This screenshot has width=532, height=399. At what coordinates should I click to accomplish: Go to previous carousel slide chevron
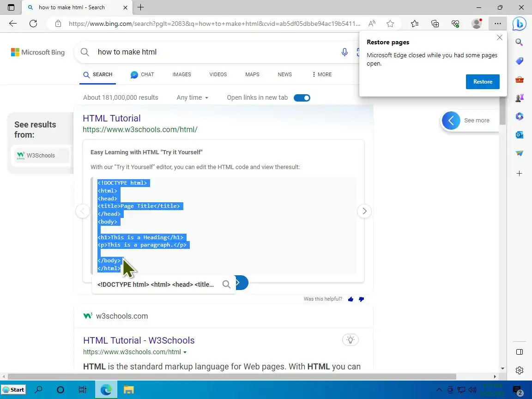[x=83, y=211]
